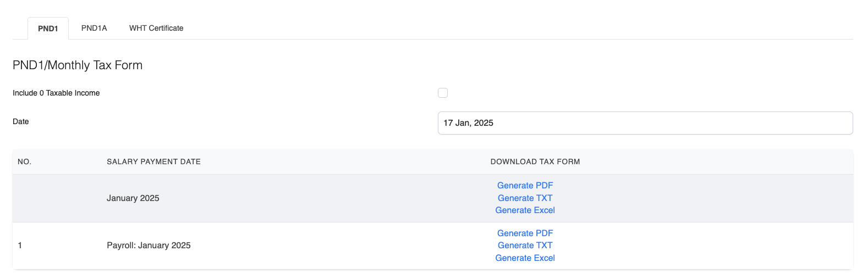Screen dimensions: 868x279
Task: Generate PDF for Payroll: January 2025
Action: [x=525, y=233]
